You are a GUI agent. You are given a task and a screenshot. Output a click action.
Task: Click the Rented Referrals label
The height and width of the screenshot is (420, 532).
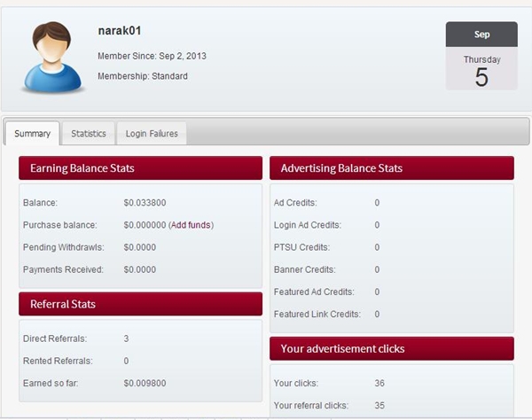tap(58, 361)
